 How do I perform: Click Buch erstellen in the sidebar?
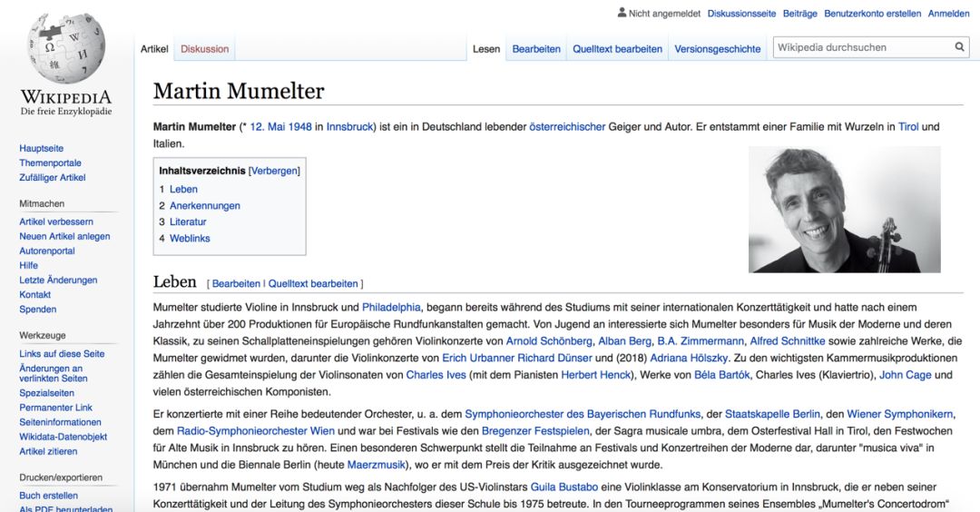(49, 495)
